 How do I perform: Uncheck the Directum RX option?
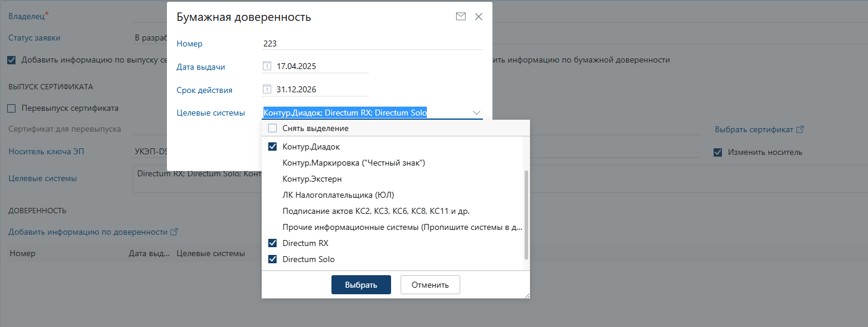(x=272, y=243)
